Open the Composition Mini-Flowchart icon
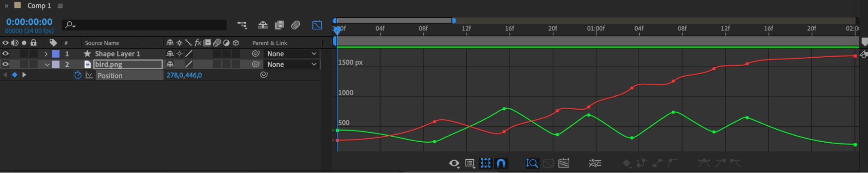The height and width of the screenshot is (173, 868). pos(242,25)
